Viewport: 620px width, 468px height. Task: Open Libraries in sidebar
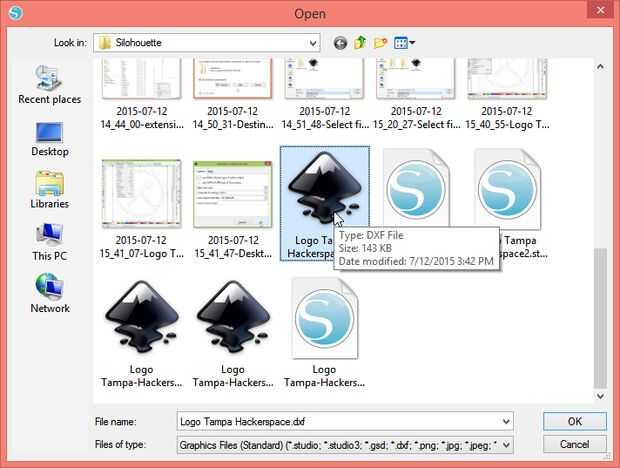click(x=49, y=190)
